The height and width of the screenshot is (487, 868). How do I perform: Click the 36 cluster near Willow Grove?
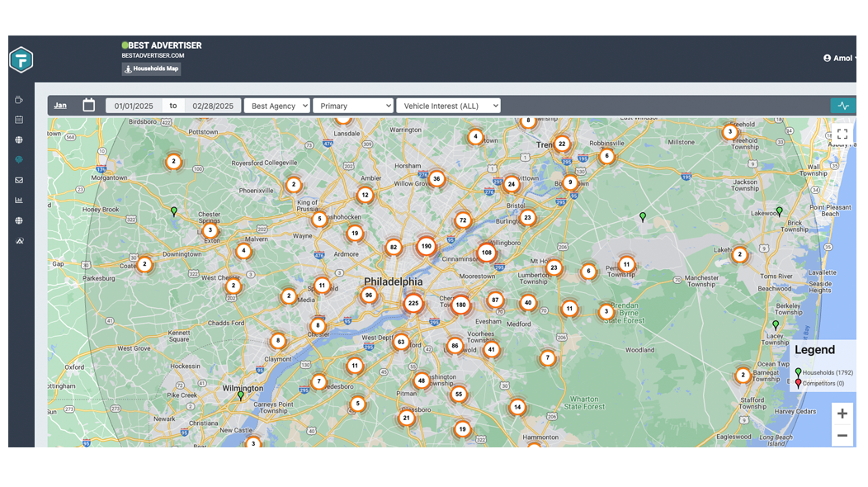coord(436,179)
